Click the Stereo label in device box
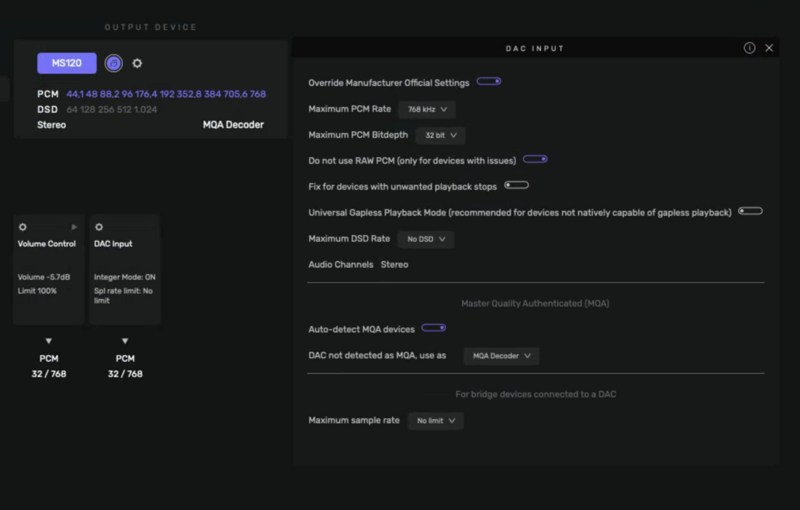800x510 pixels. pos(52,125)
